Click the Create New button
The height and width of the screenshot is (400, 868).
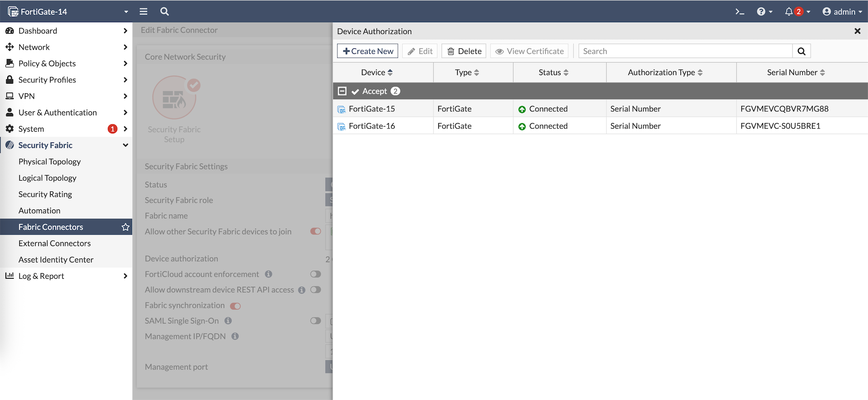click(368, 51)
